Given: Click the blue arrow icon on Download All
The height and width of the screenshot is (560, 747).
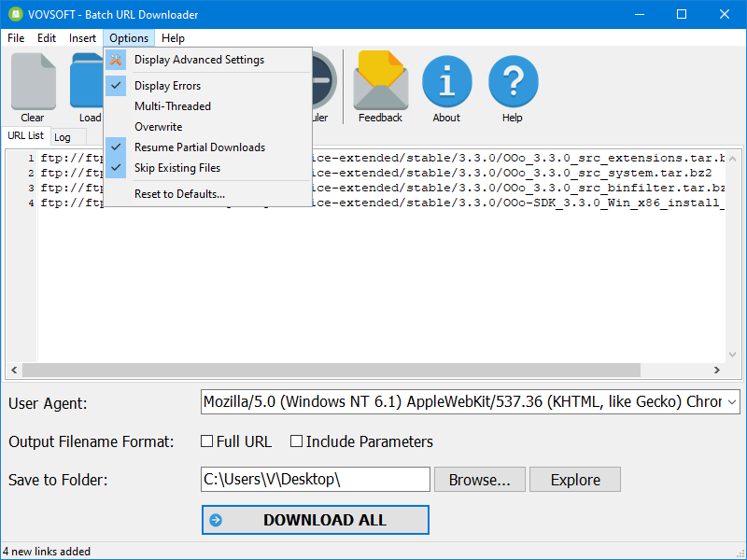Looking at the screenshot, I should point(216,520).
